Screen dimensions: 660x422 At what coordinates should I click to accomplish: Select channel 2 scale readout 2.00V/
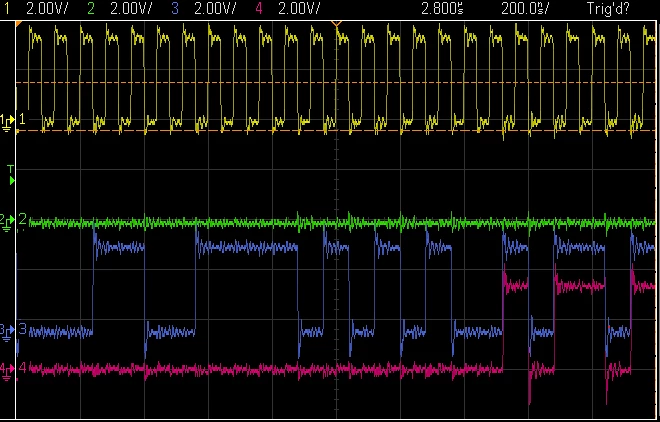(131, 8)
